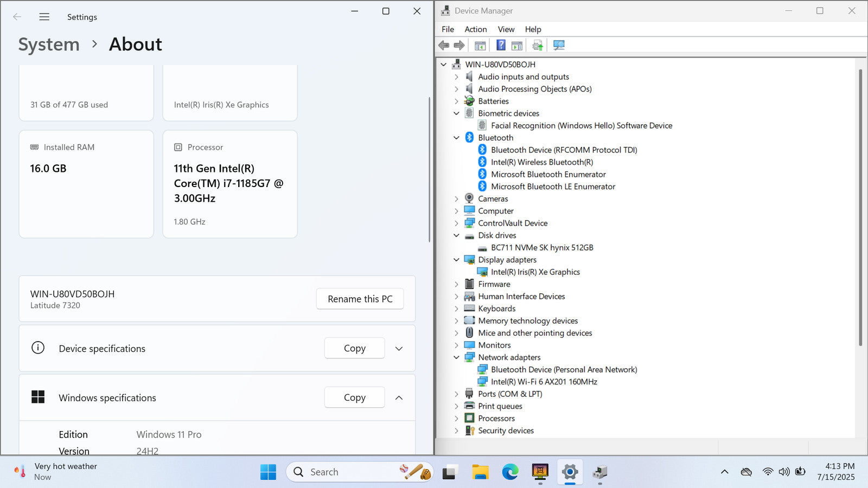
Task: Open the clock and date in taskbar
Action: point(836,472)
